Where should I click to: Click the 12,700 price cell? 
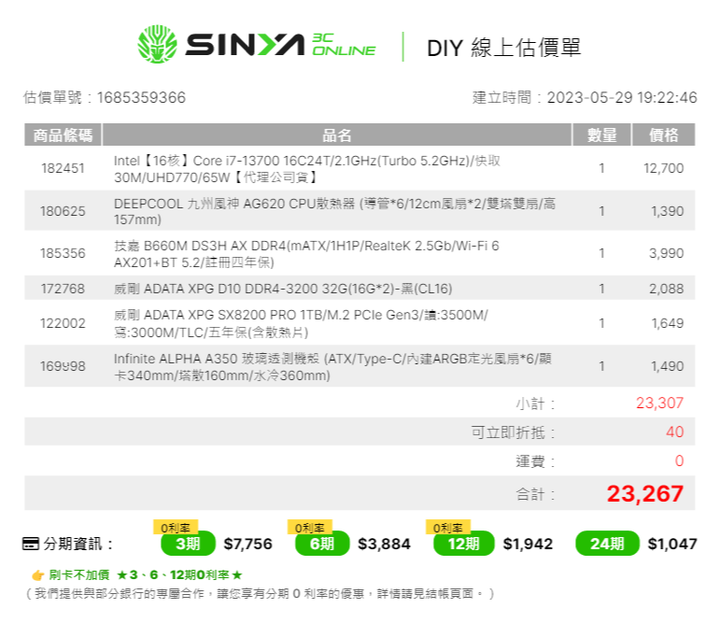pos(664,168)
